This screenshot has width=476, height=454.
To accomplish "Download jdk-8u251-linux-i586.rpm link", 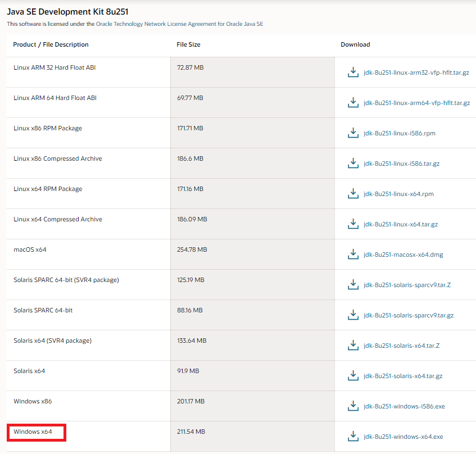I will pyautogui.click(x=400, y=134).
